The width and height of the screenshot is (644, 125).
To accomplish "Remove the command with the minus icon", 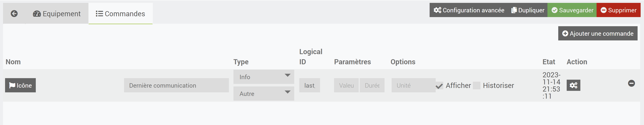I will tap(631, 83).
